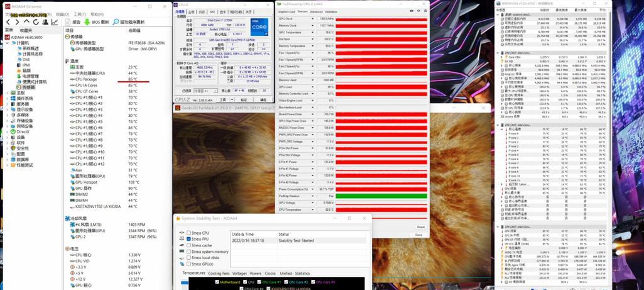Click the BIOS 更新 toolbar button

click(97, 22)
